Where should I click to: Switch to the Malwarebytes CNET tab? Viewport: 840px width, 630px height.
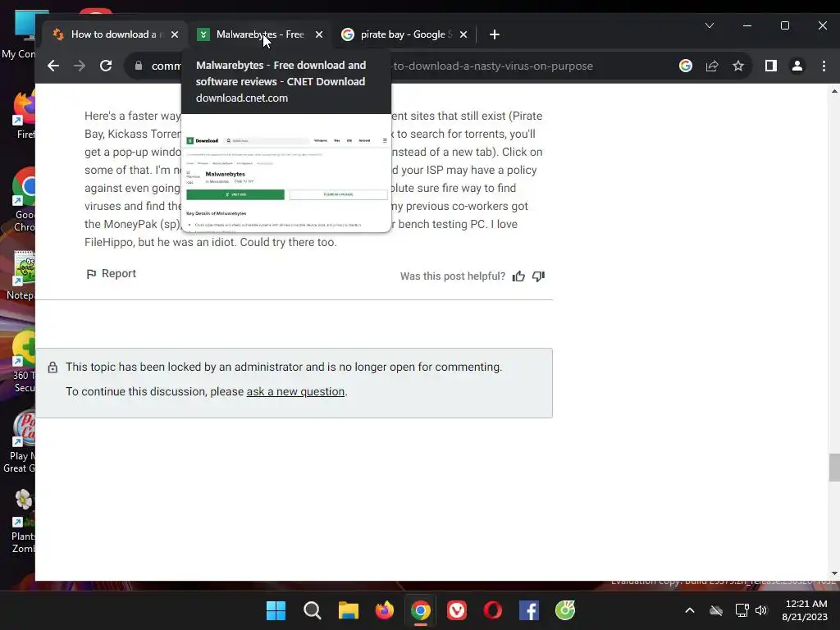pyautogui.click(x=259, y=34)
